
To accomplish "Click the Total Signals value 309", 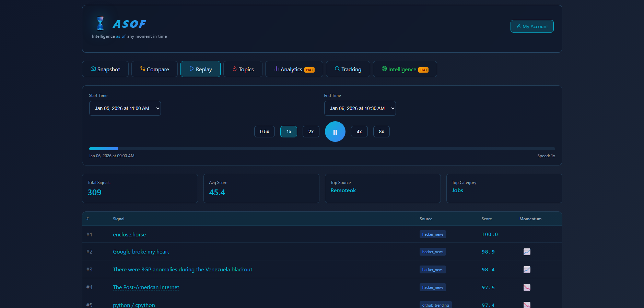I will 94,193.
